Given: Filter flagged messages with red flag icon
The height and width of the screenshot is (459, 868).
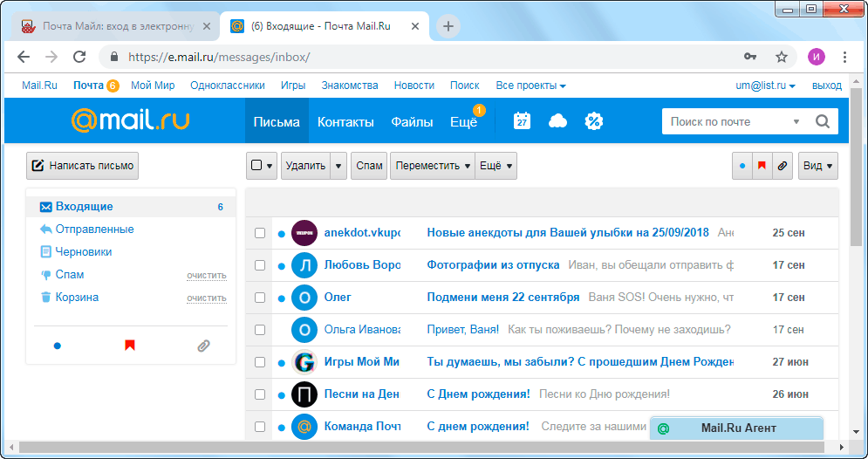Looking at the screenshot, I should point(762,166).
